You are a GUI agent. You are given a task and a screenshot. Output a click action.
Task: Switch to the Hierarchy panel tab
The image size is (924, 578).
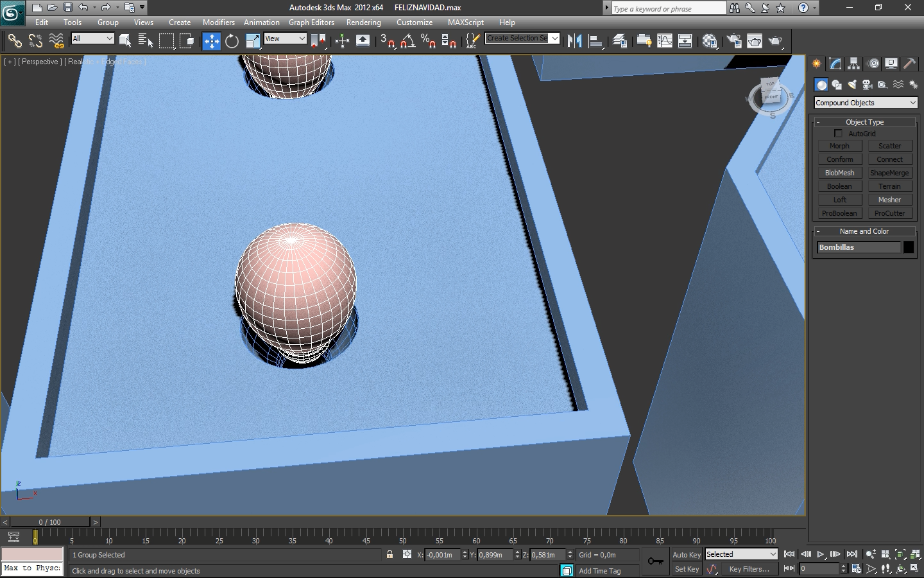pos(853,64)
